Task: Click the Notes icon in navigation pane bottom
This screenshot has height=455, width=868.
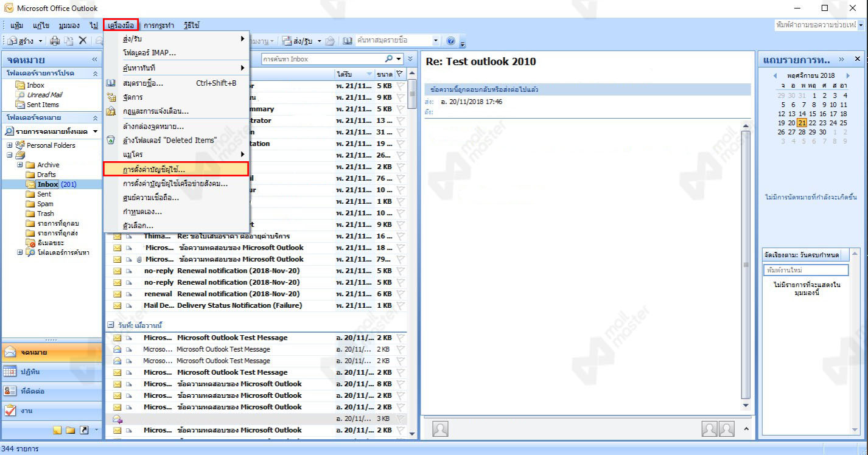Action: click(57, 430)
